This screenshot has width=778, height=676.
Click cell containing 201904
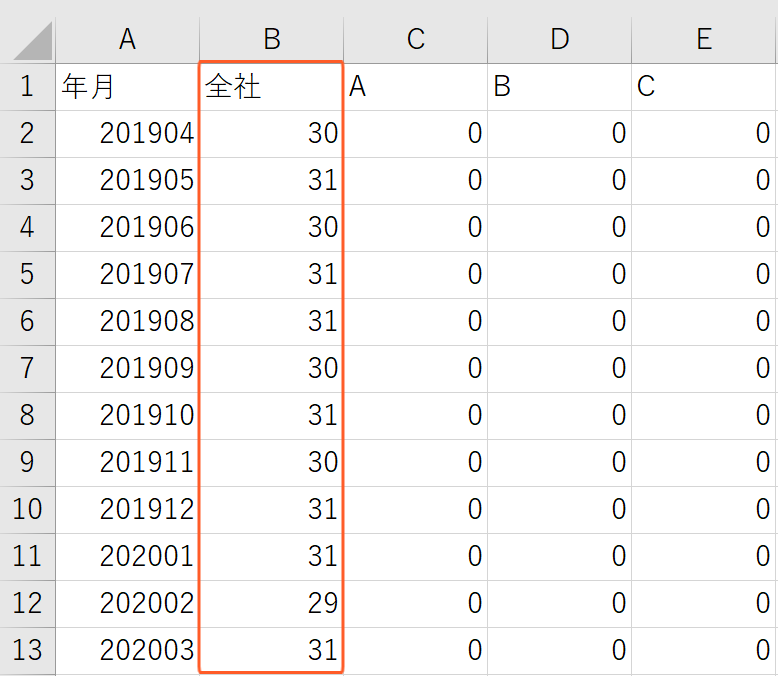[128, 134]
